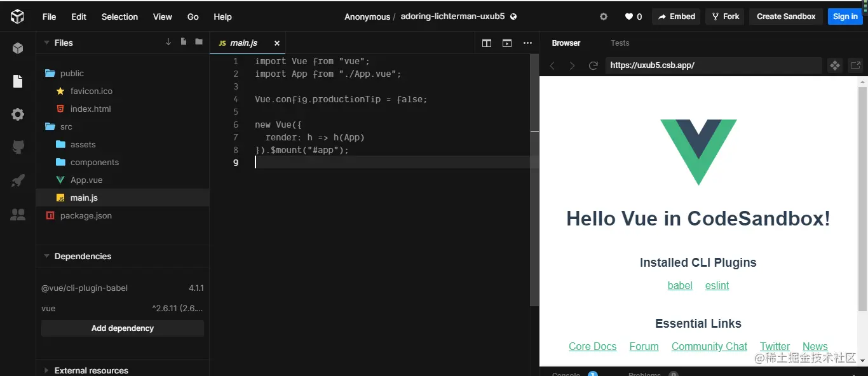This screenshot has height=376, width=868.
Task: Click the new folder icon in Files header
Action: point(199,42)
